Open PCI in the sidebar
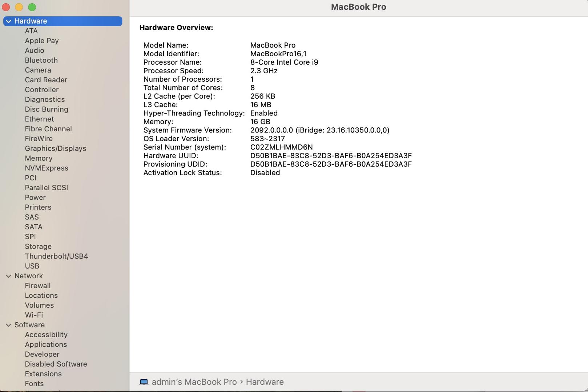Image resolution: width=588 pixels, height=392 pixels. click(31, 178)
